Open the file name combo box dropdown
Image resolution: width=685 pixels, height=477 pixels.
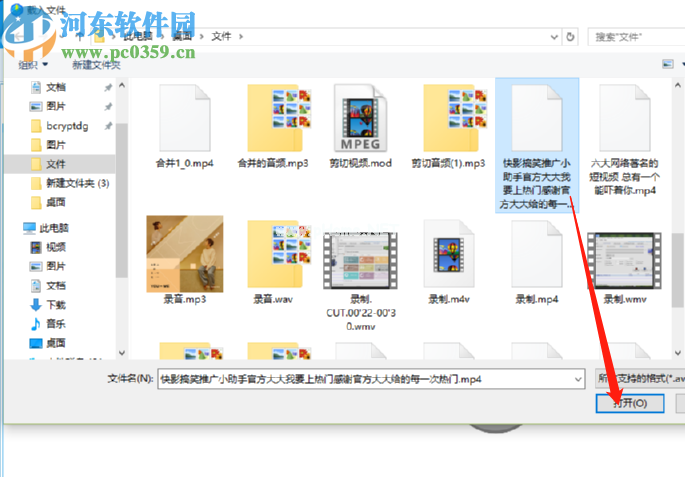[576, 379]
